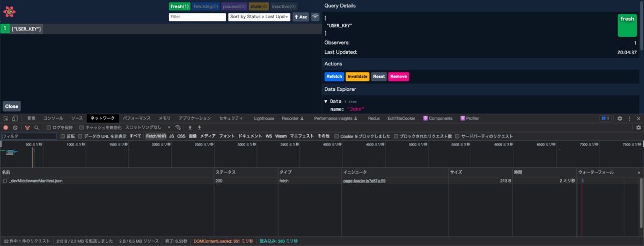This screenshot has height=246, width=644.
Task: Open network search magnifier
Action: (36, 128)
